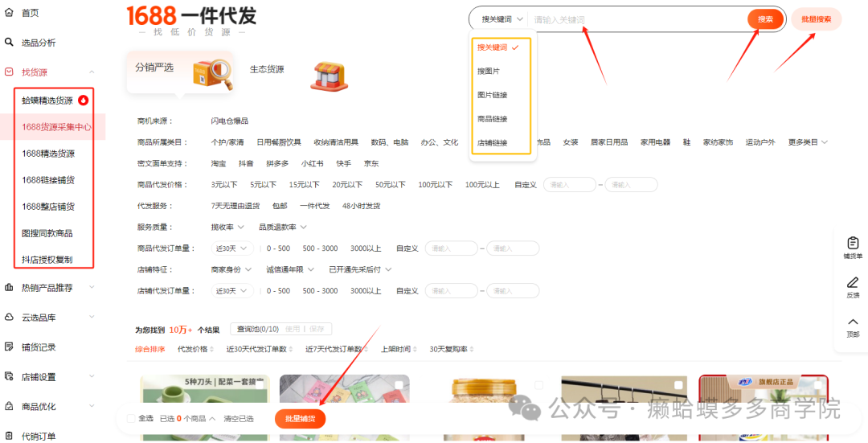The width and height of the screenshot is (868, 443).
Task: Click the 顶部 up-arrow icon
Action: click(x=853, y=322)
